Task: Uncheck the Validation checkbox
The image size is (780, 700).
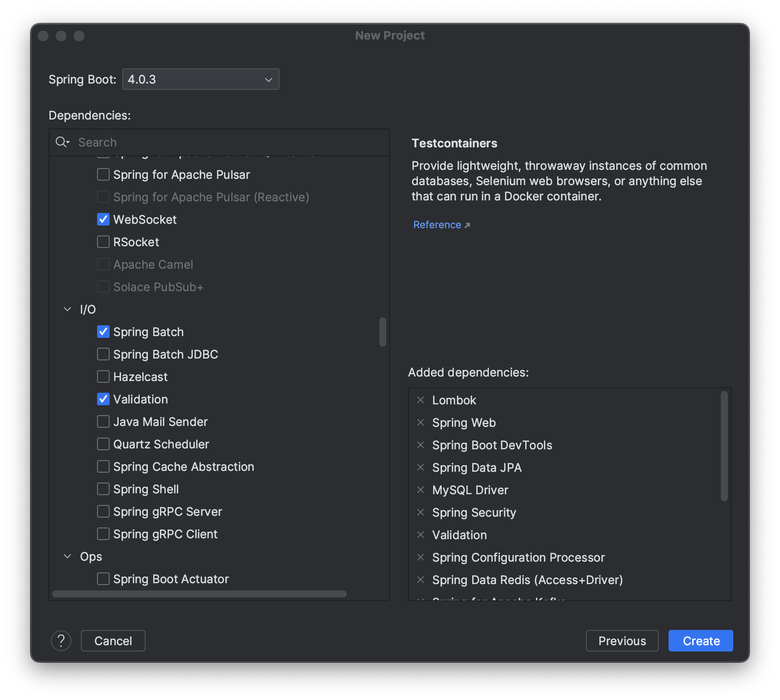Action: (103, 399)
